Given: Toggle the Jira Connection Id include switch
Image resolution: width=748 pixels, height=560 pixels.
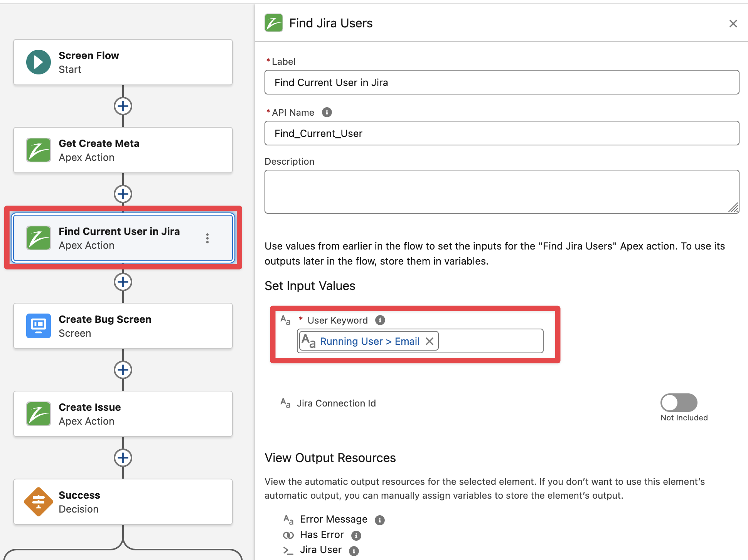Looking at the screenshot, I should [x=679, y=403].
